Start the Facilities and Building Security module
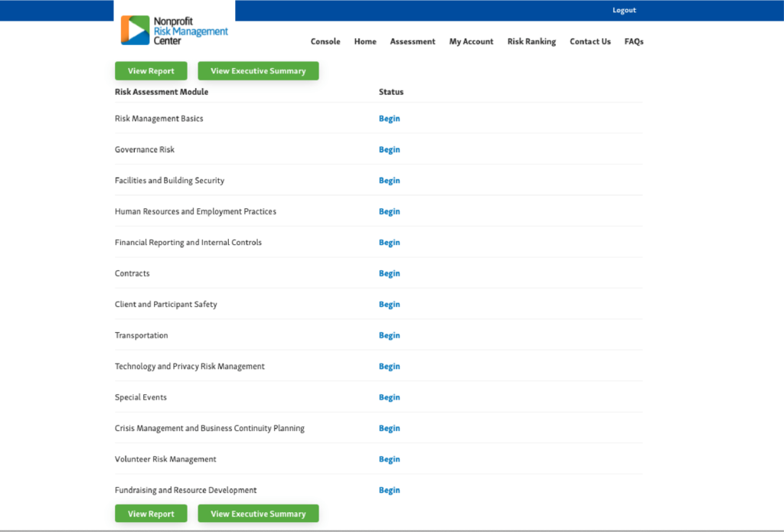Screen dimensions: 784x532 (x=389, y=180)
